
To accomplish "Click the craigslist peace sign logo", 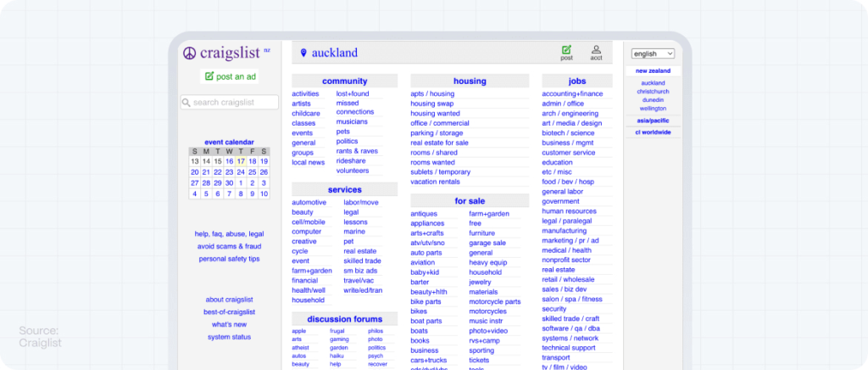I will pos(189,53).
